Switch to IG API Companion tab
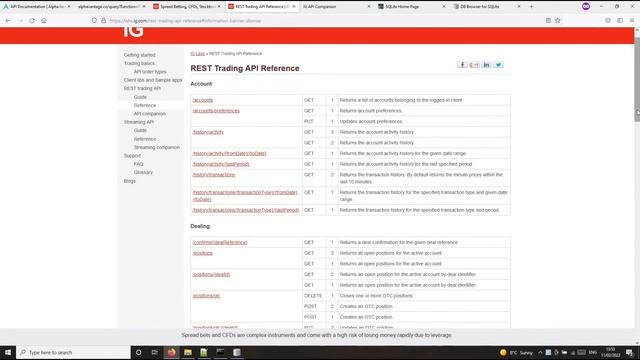This screenshot has height=360, width=640. [337, 7]
